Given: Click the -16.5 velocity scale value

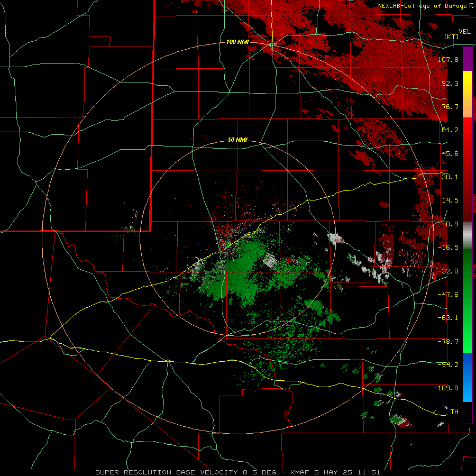Looking at the screenshot, I should (448, 248).
